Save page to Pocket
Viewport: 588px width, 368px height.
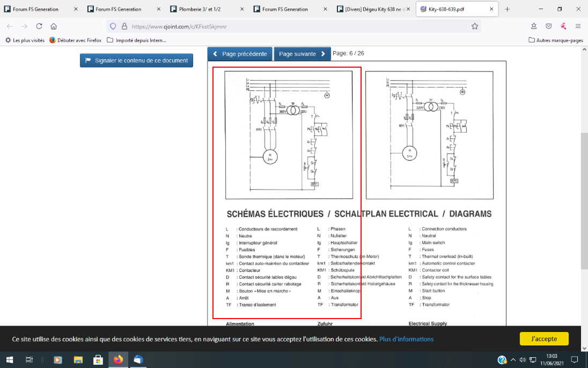tap(549, 26)
